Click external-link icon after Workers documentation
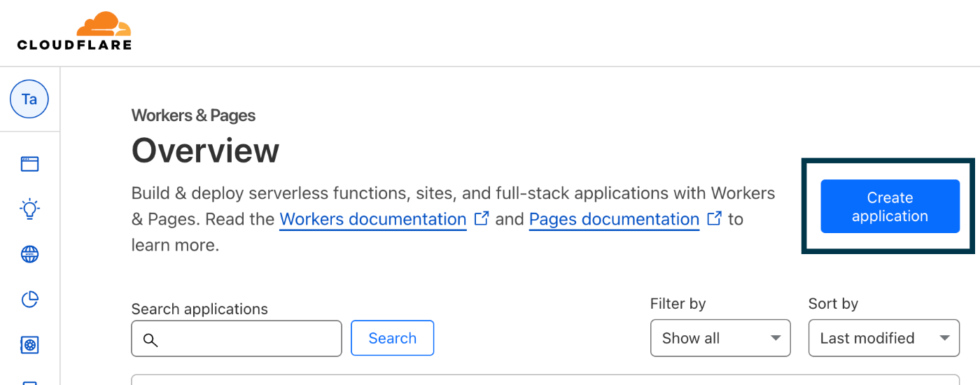980x385 pixels. [482, 218]
